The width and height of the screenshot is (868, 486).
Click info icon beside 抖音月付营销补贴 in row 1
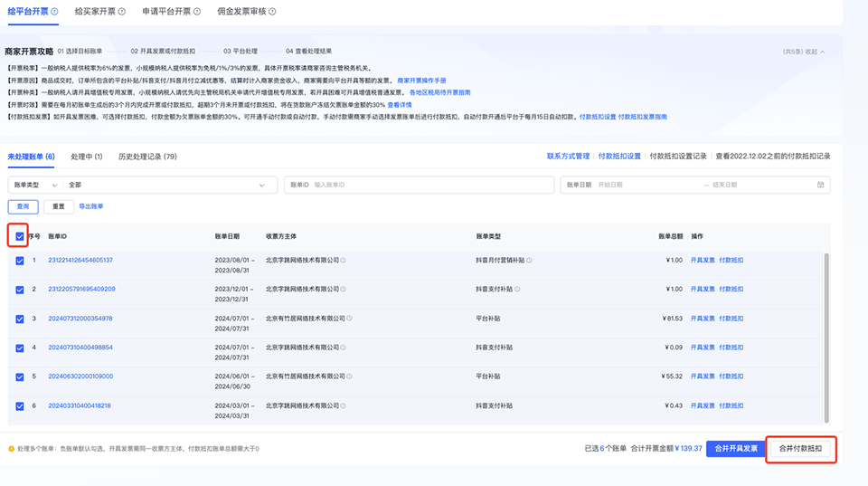[x=530, y=260]
